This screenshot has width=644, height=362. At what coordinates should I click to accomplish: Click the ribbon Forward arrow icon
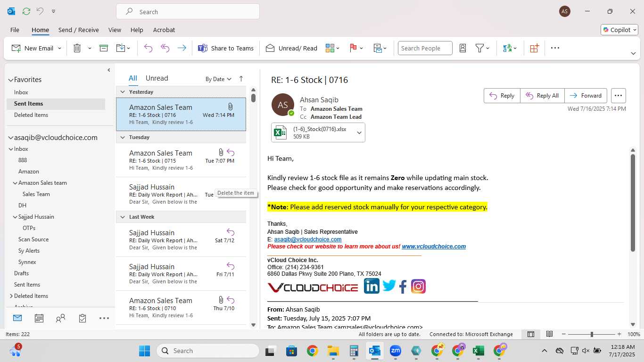click(182, 48)
